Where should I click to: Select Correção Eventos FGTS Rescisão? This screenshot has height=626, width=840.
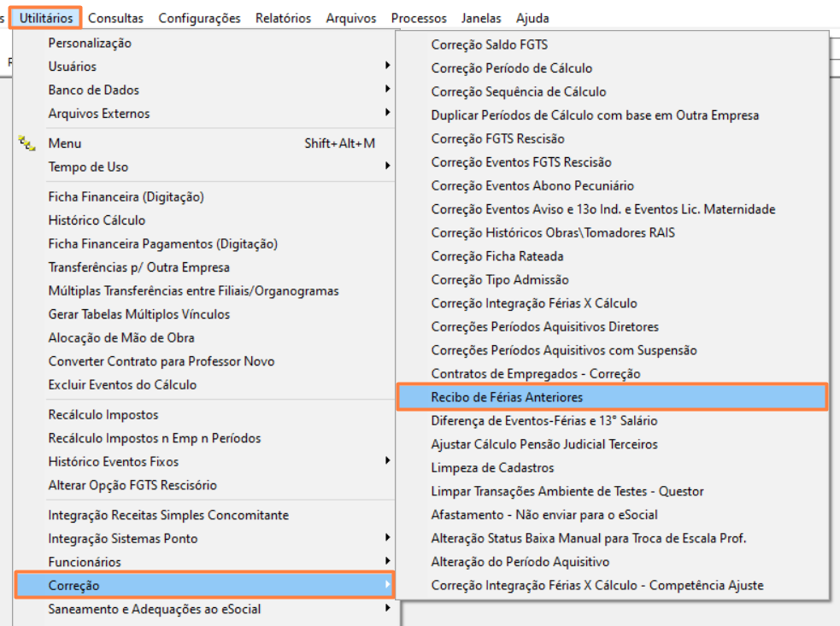coord(613,163)
